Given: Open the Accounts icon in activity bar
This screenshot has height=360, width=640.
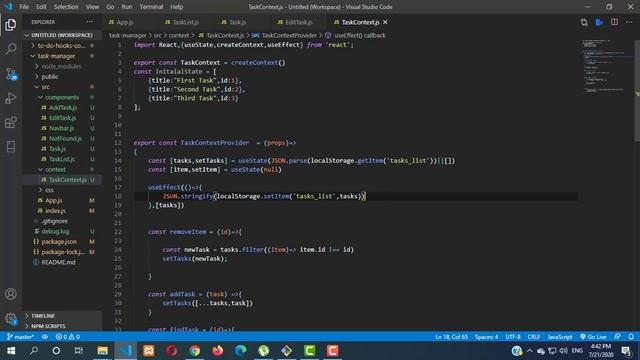Looking at the screenshot, I should (11, 294).
